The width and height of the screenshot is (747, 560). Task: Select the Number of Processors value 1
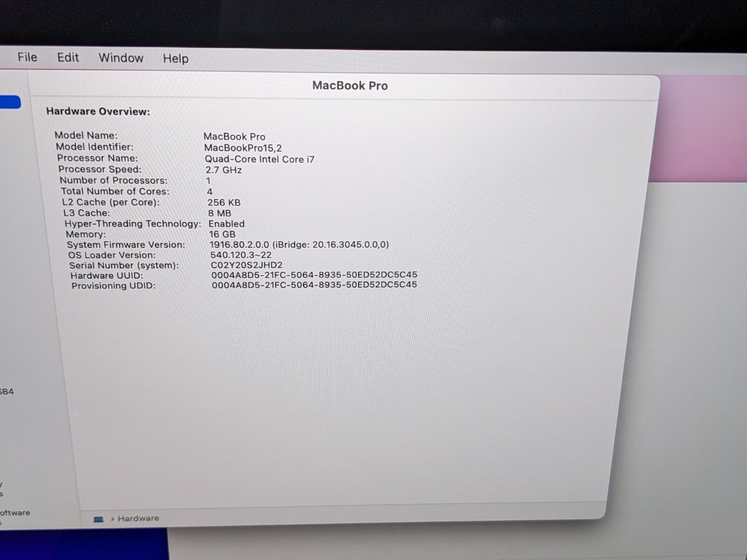208,181
